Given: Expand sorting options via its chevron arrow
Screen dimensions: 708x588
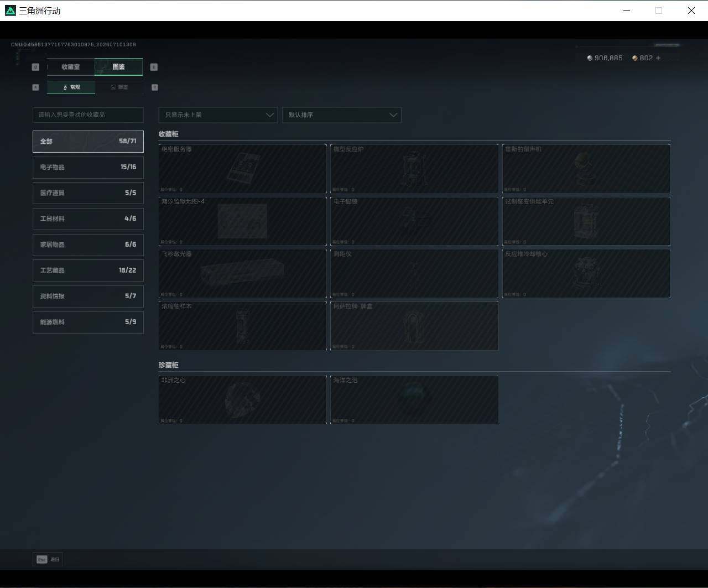Looking at the screenshot, I should (x=393, y=115).
